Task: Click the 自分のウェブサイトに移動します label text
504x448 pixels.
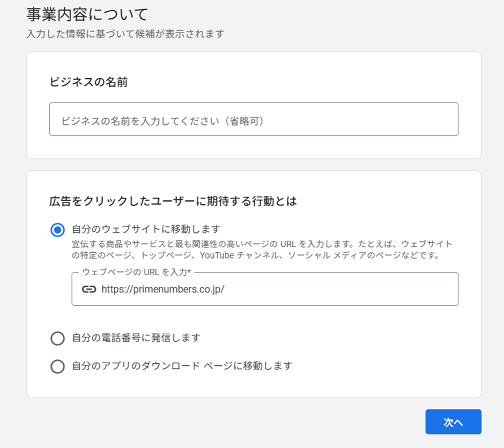Action: click(x=146, y=230)
